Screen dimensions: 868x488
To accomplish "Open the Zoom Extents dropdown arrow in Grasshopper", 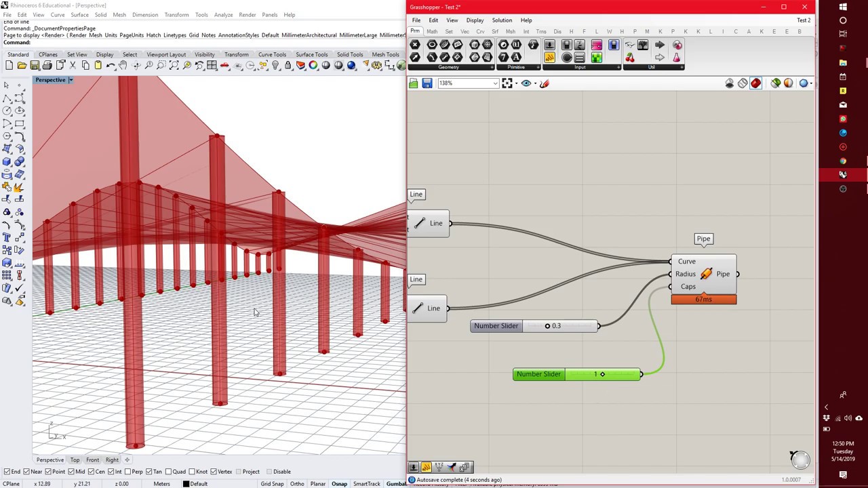I will (x=517, y=83).
